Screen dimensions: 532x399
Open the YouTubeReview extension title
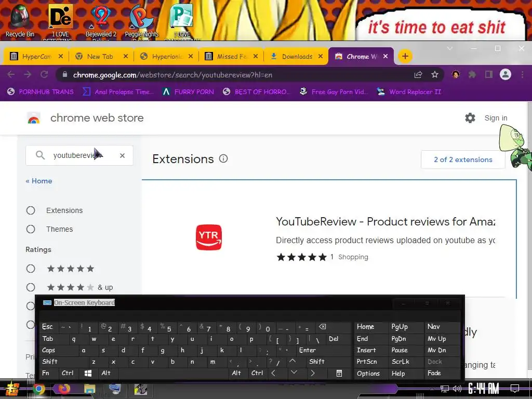[x=385, y=221]
